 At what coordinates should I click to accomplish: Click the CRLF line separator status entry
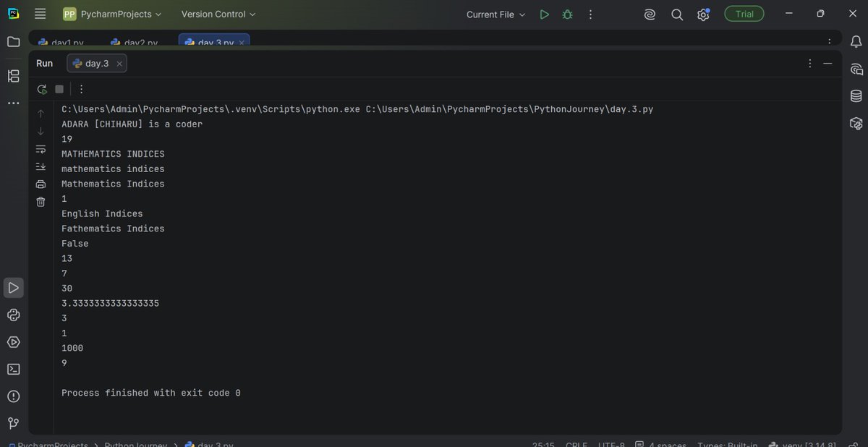576,444
